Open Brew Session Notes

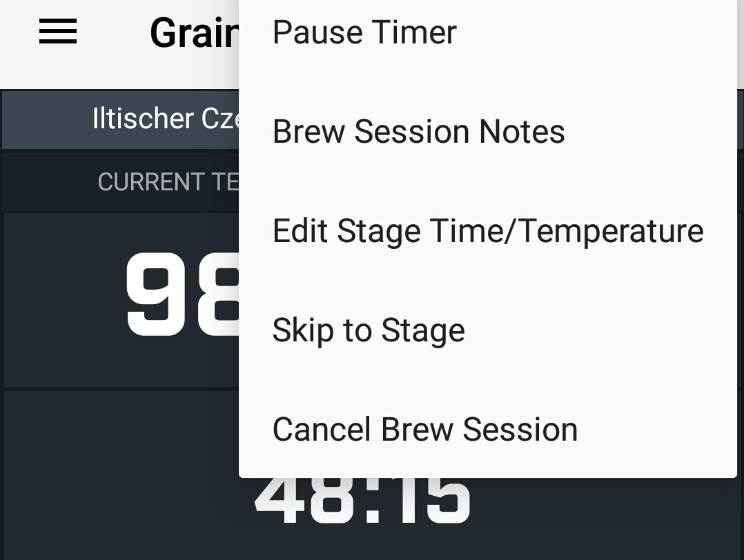[418, 132]
